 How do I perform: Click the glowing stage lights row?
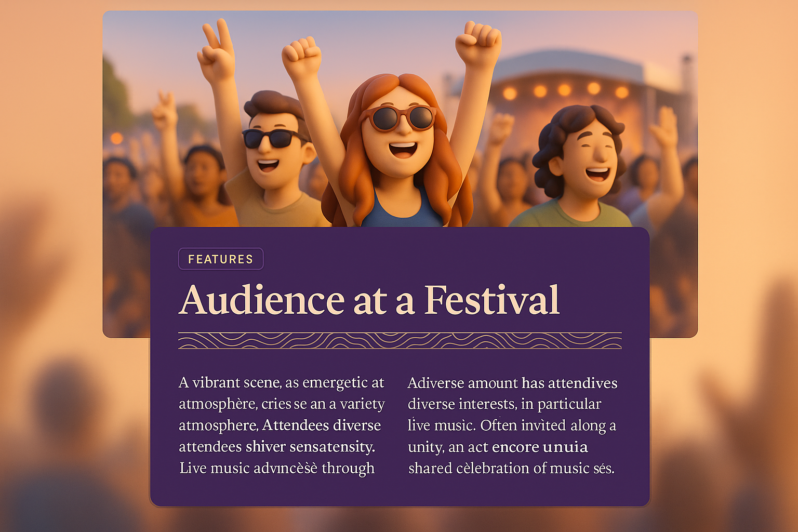tap(565, 91)
